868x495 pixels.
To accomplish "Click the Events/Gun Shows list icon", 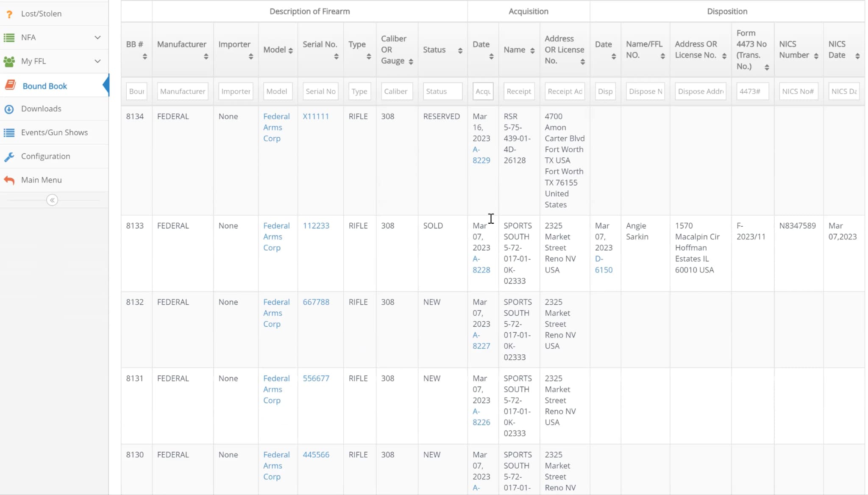I will pos(9,133).
